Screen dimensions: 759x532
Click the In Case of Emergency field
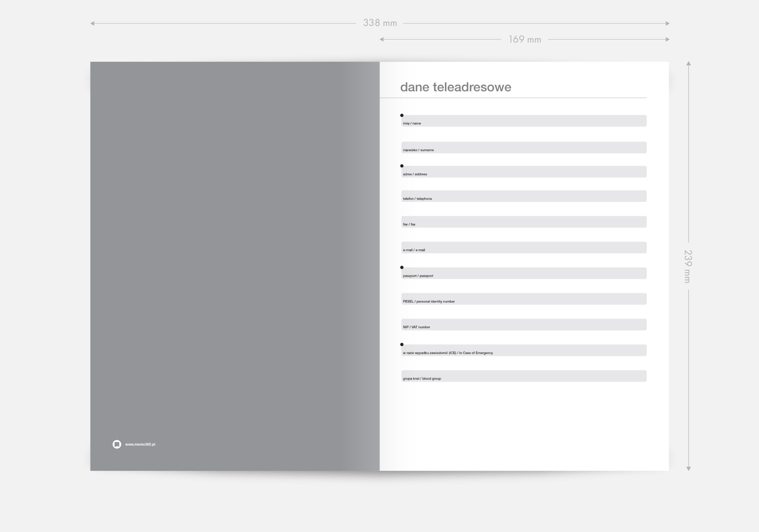(x=524, y=350)
